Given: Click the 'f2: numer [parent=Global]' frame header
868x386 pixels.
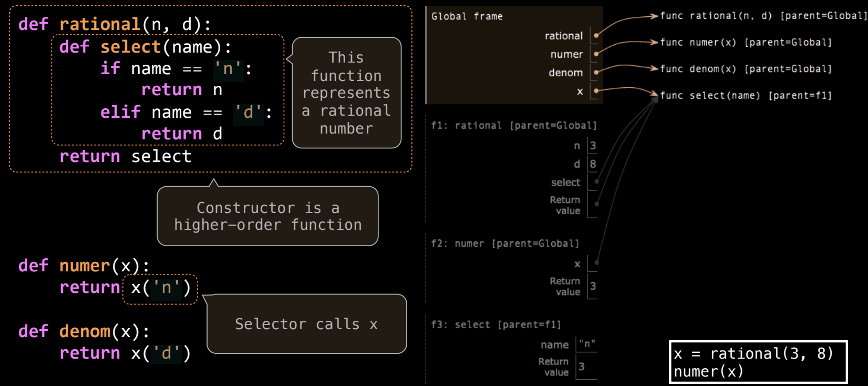Looking at the screenshot, I should click(505, 243).
